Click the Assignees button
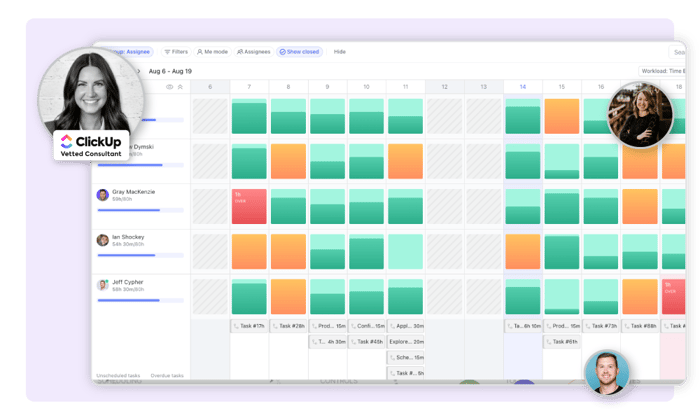 (254, 52)
